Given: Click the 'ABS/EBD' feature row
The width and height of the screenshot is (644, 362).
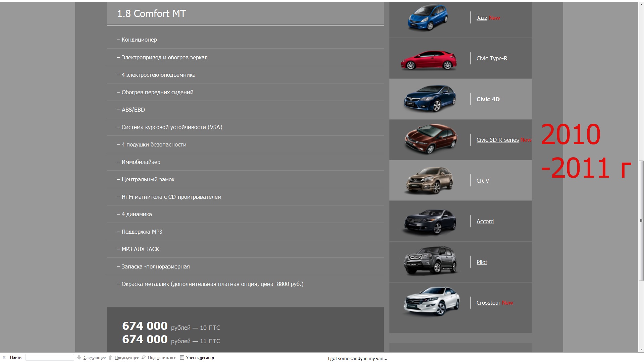Looking at the screenshot, I should click(245, 110).
